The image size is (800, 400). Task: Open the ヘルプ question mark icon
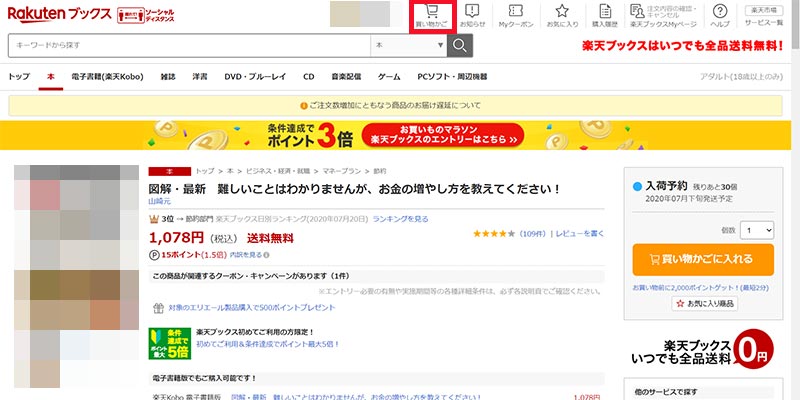pos(720,16)
